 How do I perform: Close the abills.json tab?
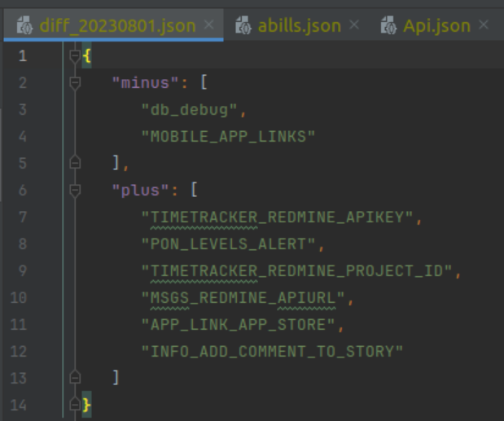pos(354,25)
